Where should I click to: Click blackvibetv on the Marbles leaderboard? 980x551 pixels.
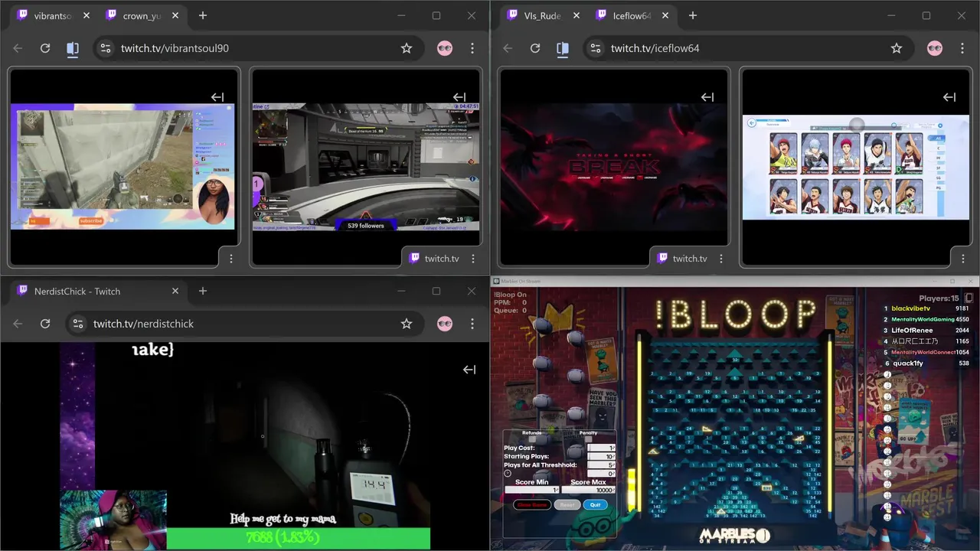tap(911, 308)
